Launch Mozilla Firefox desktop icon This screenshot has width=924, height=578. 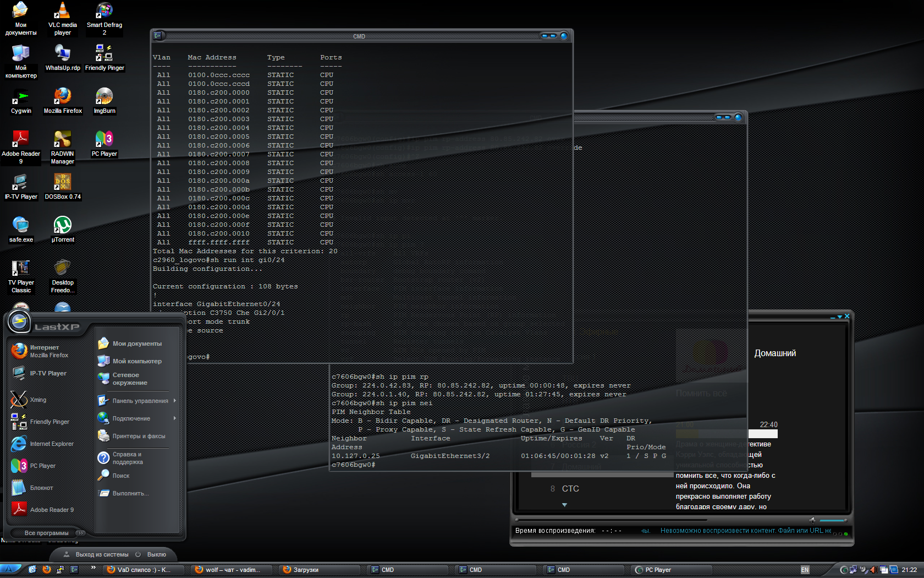pyautogui.click(x=63, y=101)
